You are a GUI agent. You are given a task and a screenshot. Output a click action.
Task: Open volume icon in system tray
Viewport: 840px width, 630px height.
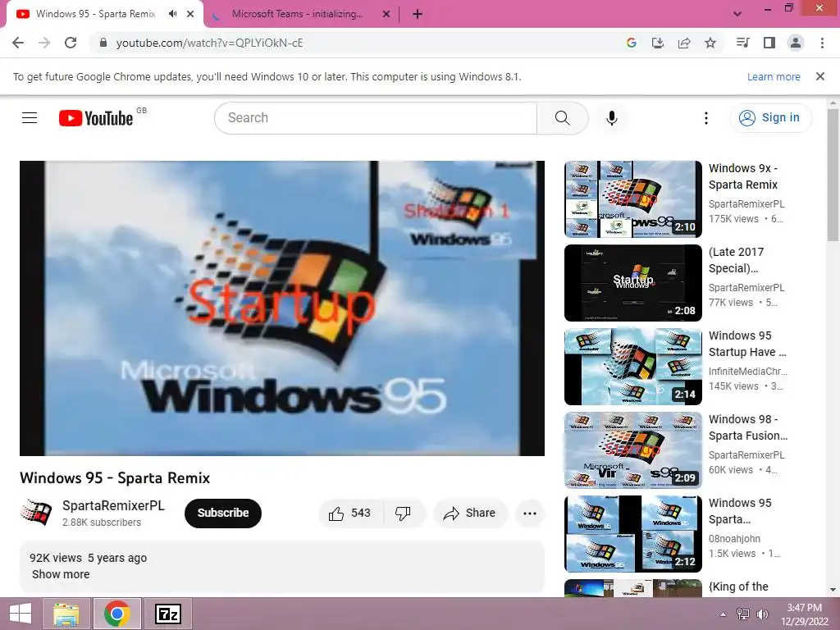pyautogui.click(x=762, y=614)
